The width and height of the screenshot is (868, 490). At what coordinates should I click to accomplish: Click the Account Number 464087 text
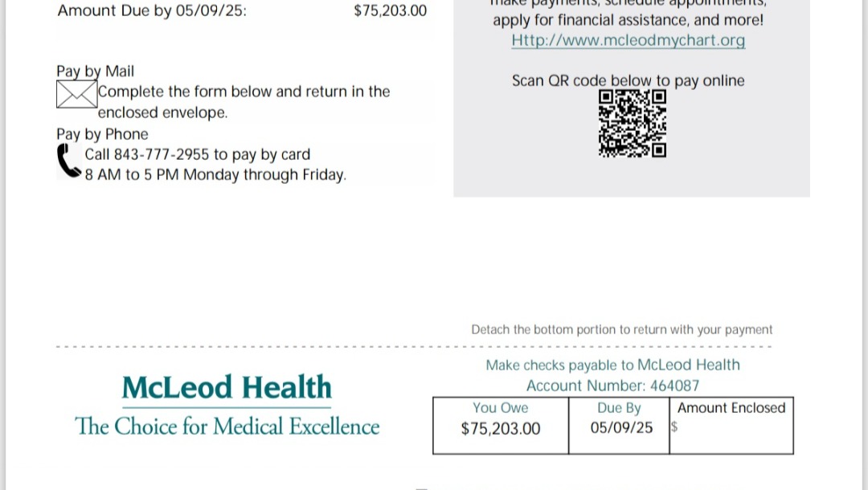[612, 386]
